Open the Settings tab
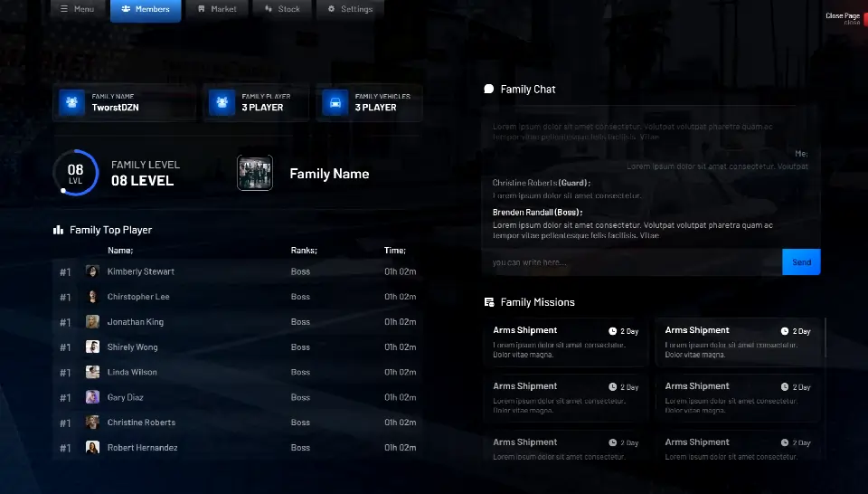 click(350, 9)
